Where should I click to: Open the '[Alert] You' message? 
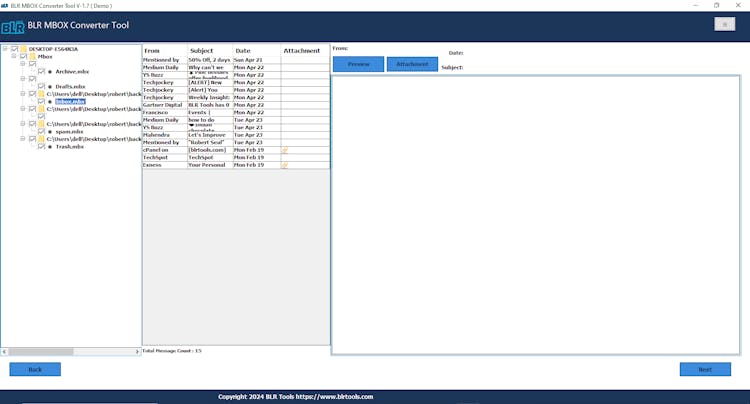(x=210, y=90)
